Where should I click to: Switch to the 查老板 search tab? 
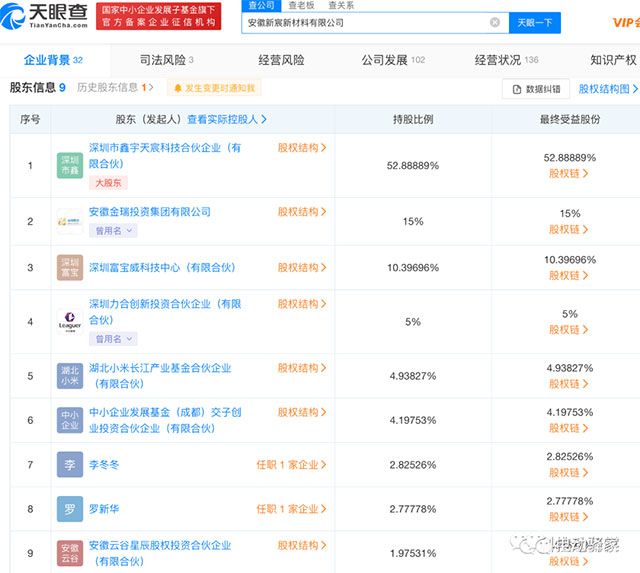pyautogui.click(x=301, y=5)
